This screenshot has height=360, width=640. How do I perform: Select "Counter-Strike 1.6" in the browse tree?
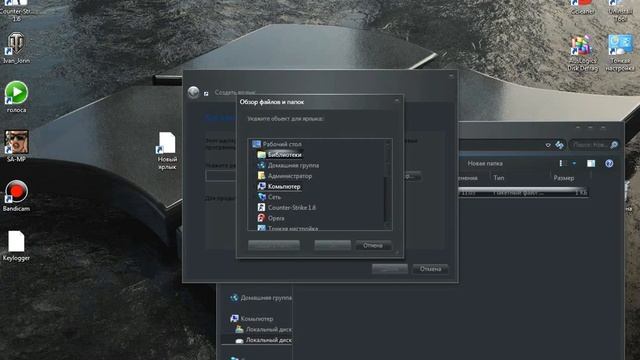click(287, 208)
